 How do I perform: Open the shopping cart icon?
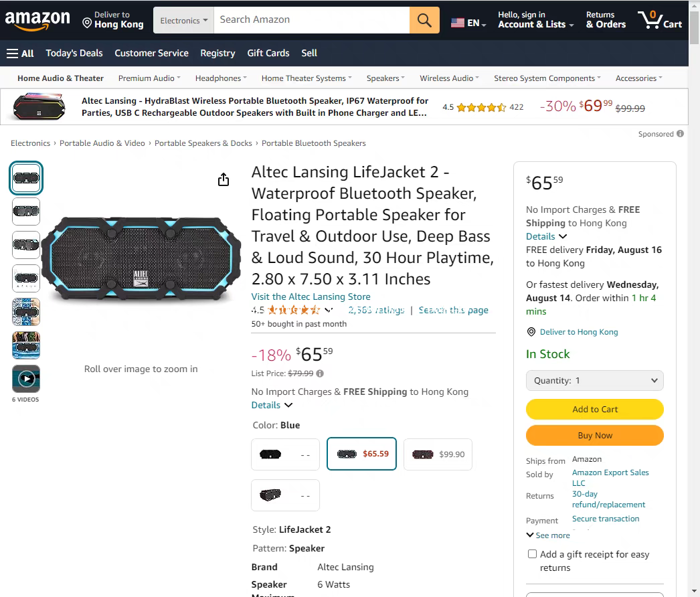point(660,20)
